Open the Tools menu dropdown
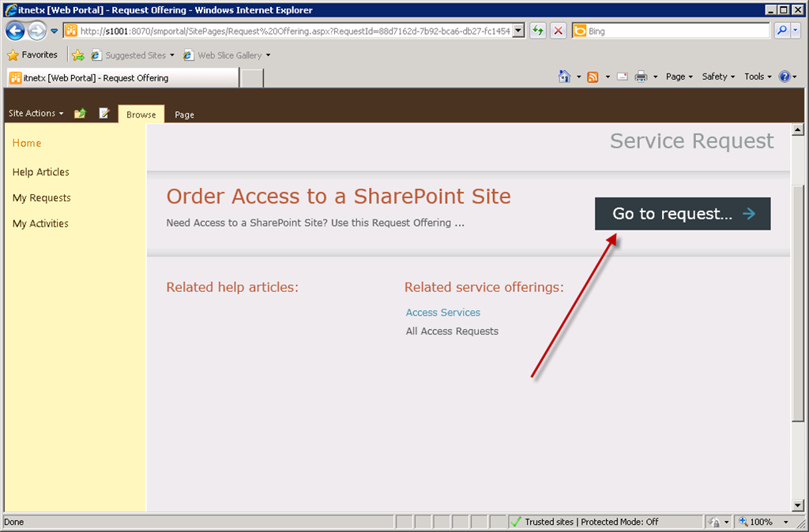 758,77
